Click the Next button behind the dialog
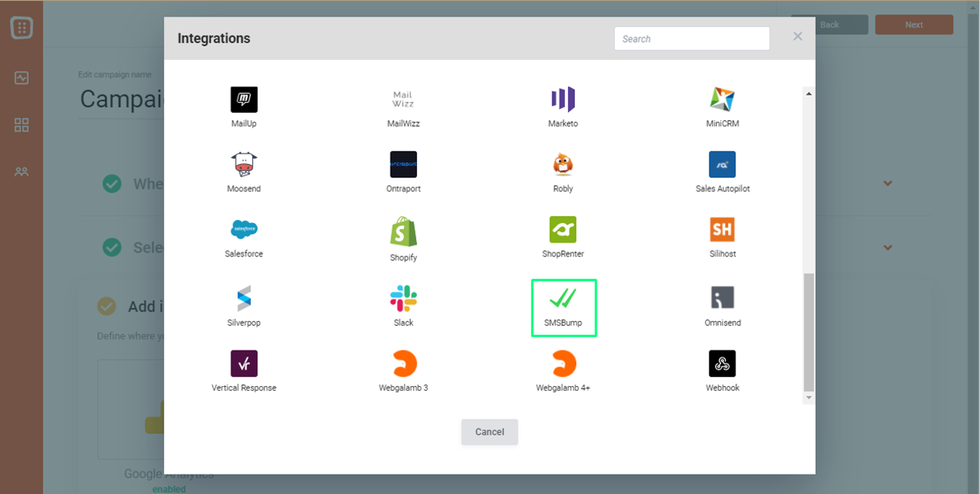The width and height of the screenshot is (980, 494). [x=914, y=25]
